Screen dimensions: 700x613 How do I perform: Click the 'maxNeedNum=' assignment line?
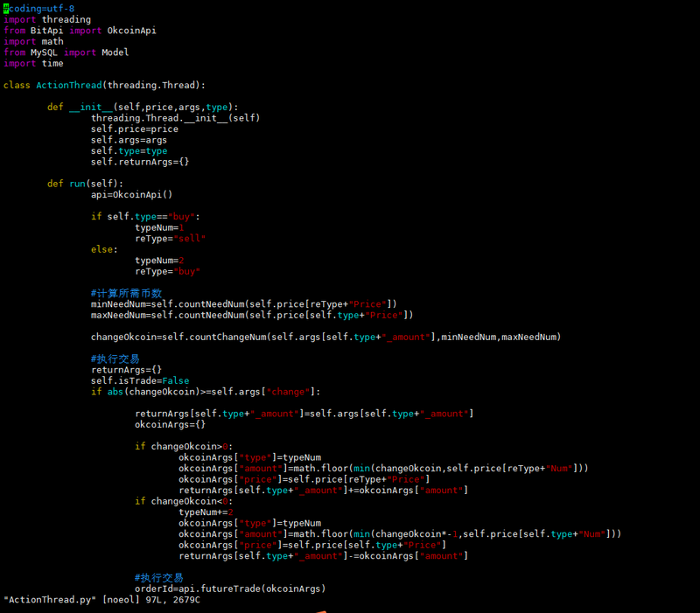tap(252, 315)
